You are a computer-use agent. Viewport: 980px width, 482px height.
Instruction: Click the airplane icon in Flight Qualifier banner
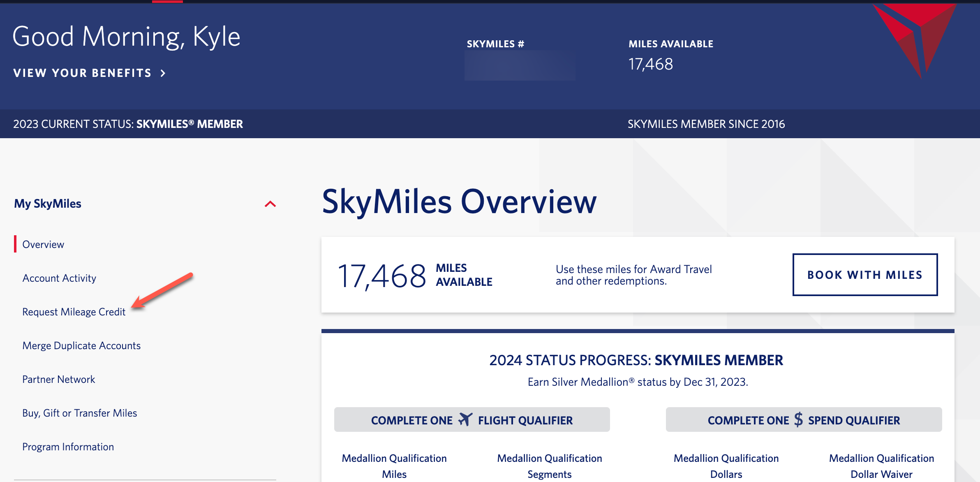(466, 419)
